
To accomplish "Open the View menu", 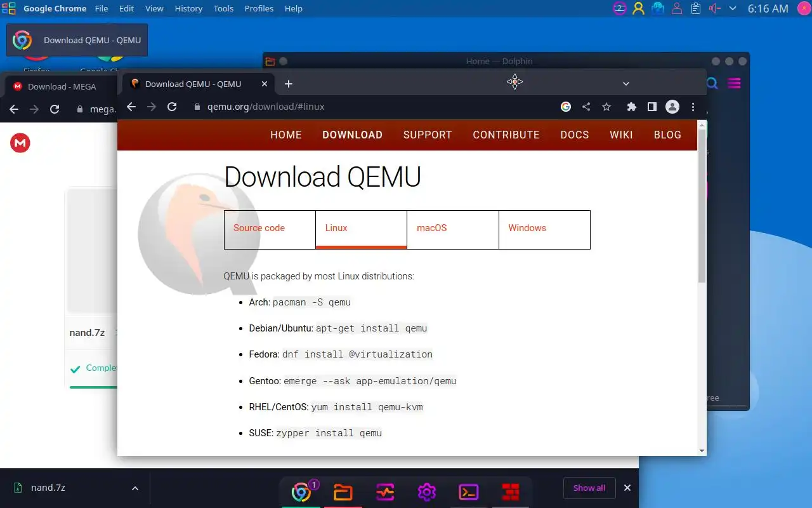I will 154,8.
